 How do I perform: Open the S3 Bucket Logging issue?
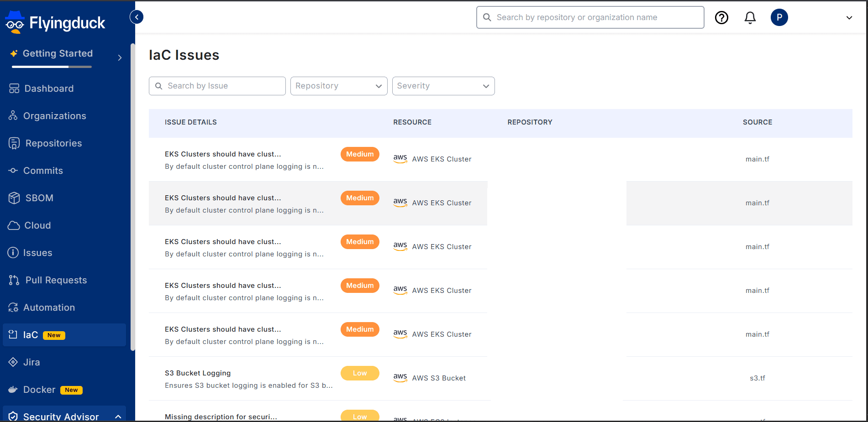[x=198, y=373]
